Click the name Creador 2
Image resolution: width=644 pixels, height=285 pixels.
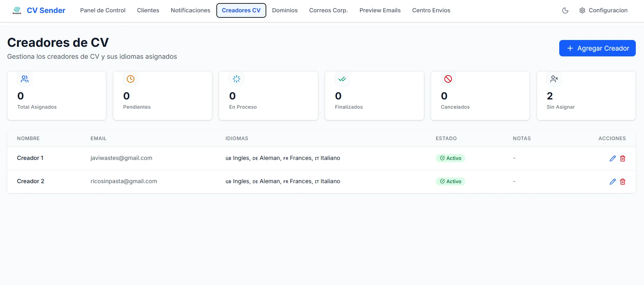pyautogui.click(x=31, y=181)
